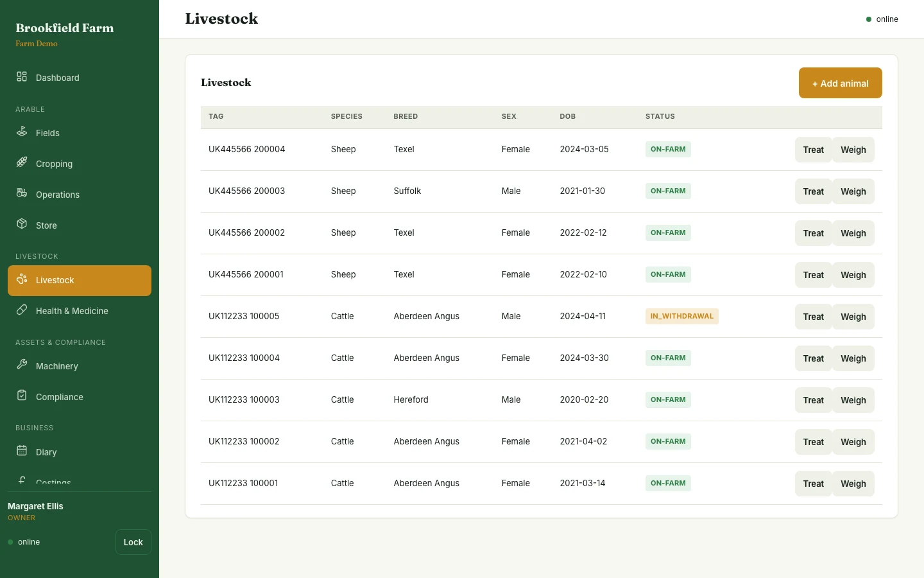Select tag UK445566 200004

246,149
